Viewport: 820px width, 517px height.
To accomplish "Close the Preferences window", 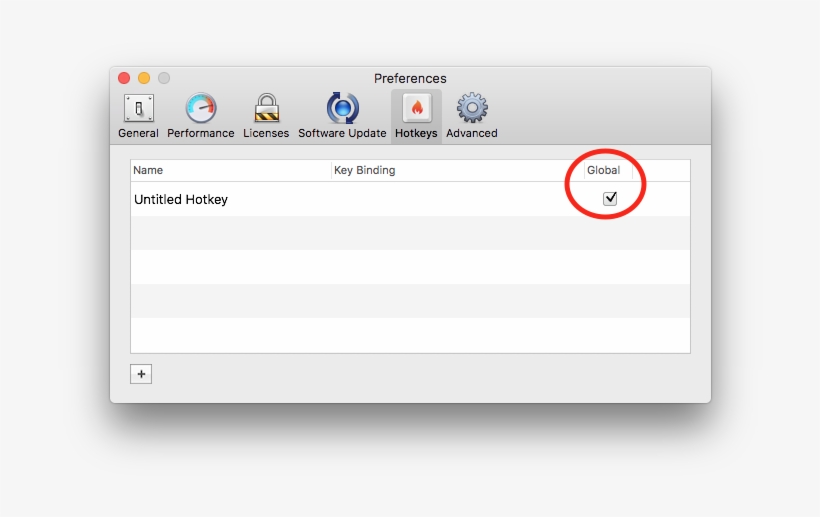I will [x=124, y=78].
